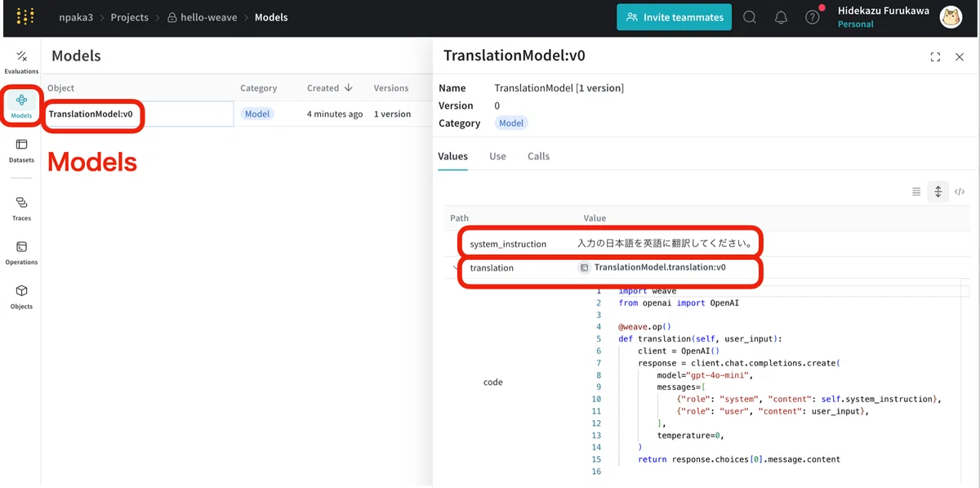Open Objects in the sidebar
The height and width of the screenshot is (488, 980).
21,297
